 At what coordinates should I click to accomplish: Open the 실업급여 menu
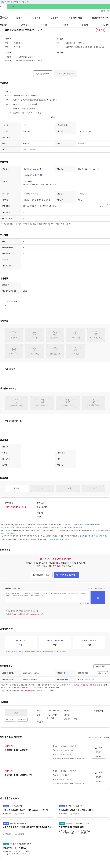tap(55, 17)
